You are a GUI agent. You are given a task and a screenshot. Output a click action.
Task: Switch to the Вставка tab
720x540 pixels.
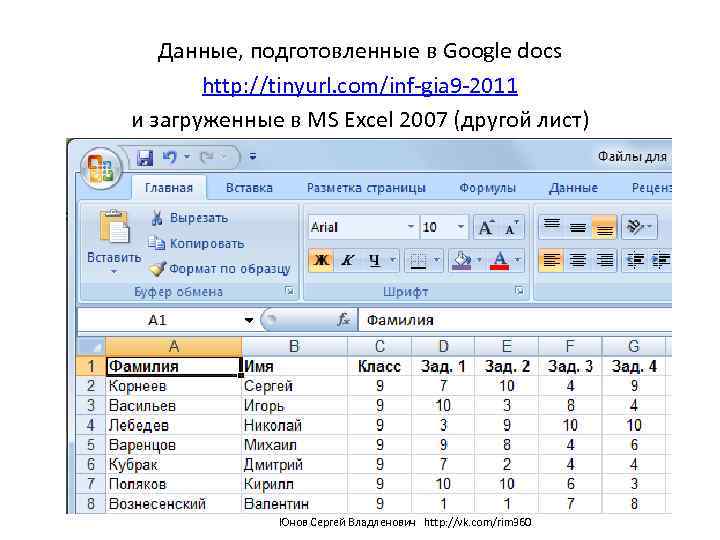click(249, 188)
